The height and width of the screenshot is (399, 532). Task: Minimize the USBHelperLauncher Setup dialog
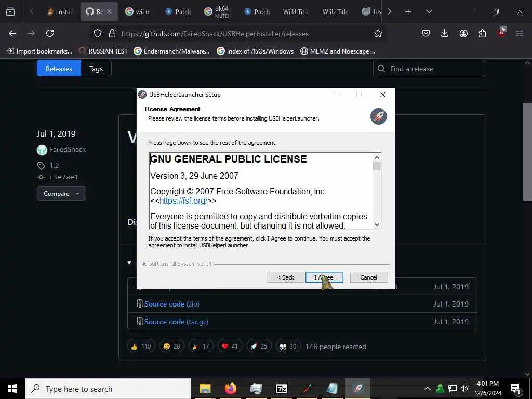(x=336, y=95)
